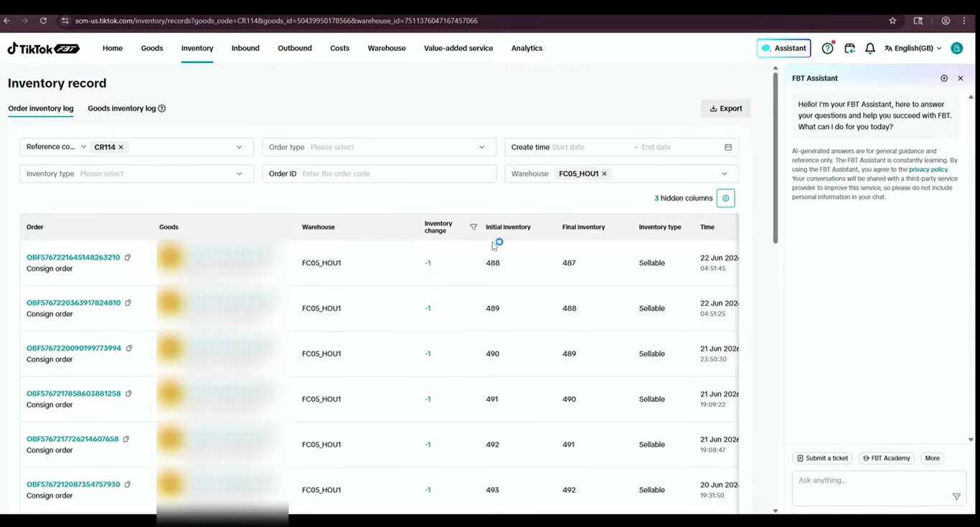Copy order ID OBF576722009019977​3994
980x527 pixels.
click(129, 348)
